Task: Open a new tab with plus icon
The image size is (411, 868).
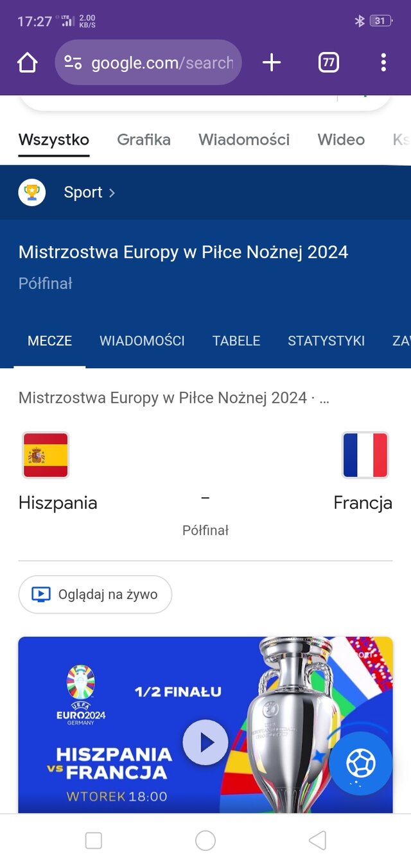Action: (x=272, y=62)
